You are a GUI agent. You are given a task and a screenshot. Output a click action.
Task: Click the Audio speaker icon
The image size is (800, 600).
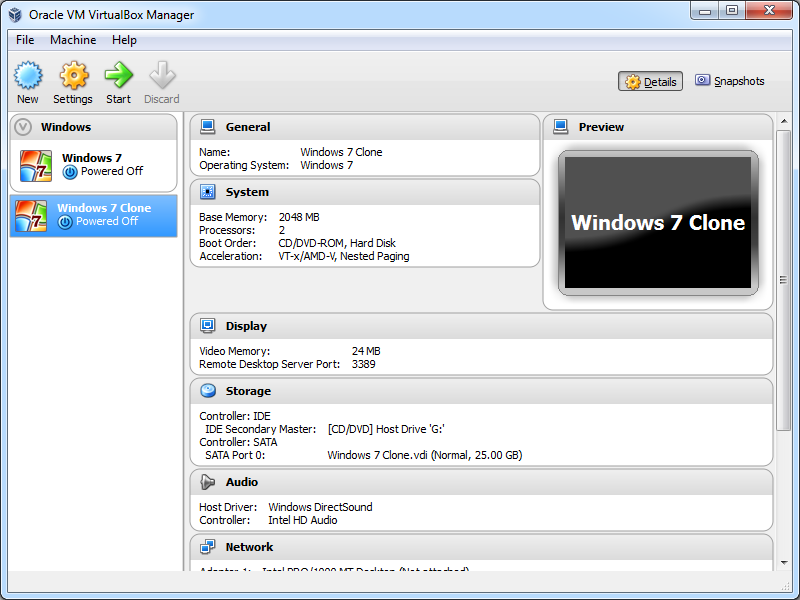tap(208, 482)
